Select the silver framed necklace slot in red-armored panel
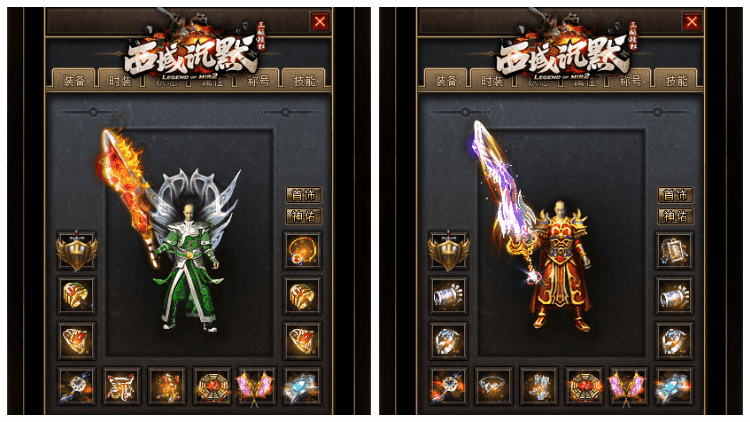 674,251
